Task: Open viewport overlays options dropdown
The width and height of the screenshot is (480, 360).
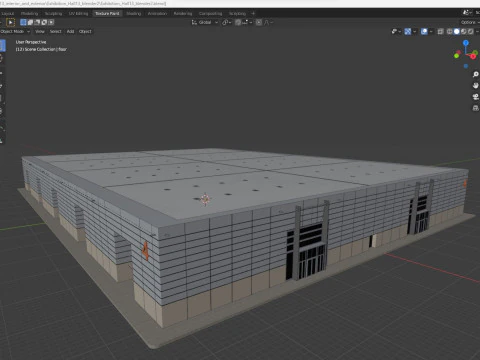Action: (431, 31)
